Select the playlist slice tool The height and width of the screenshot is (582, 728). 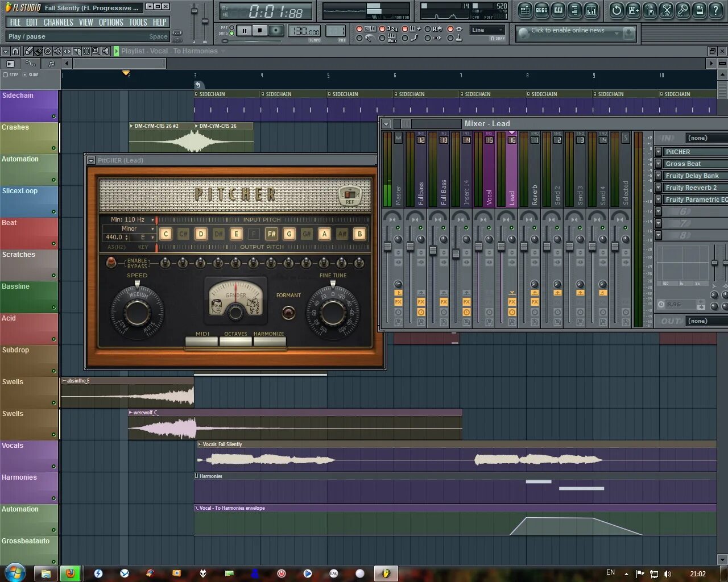(x=77, y=51)
